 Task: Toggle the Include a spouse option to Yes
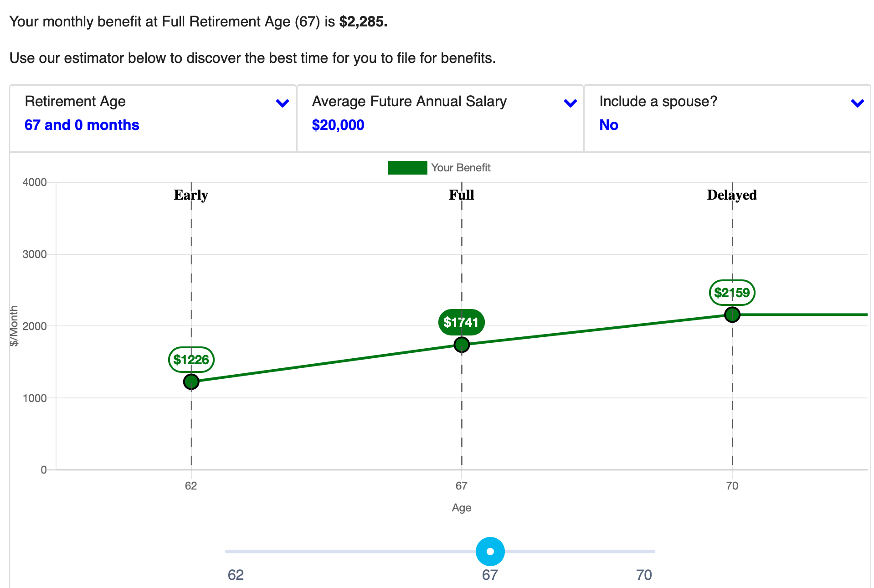pyautogui.click(x=608, y=124)
